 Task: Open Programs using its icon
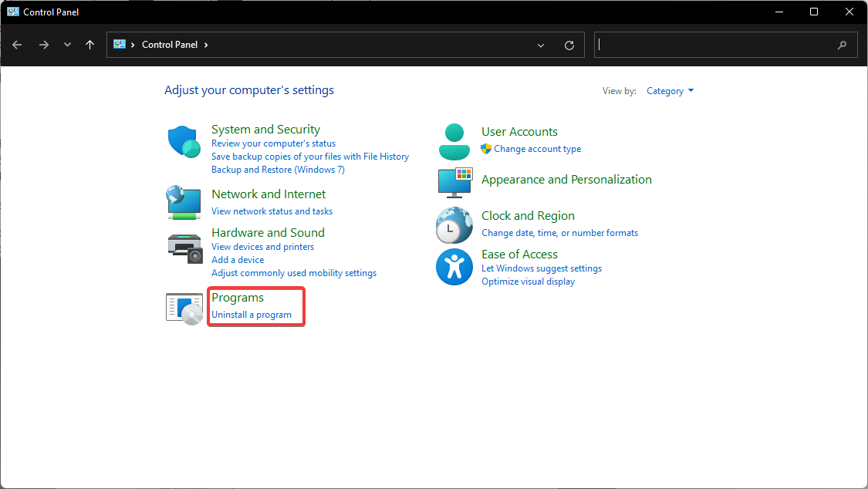coord(183,306)
